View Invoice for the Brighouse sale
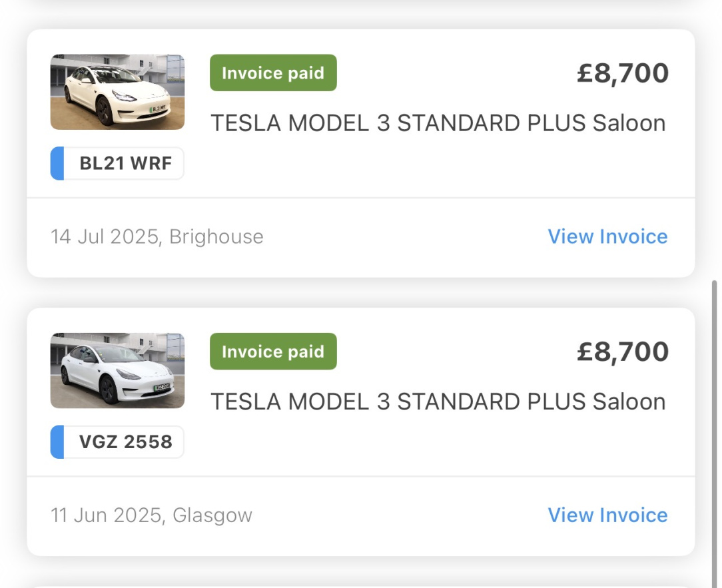 (x=607, y=236)
